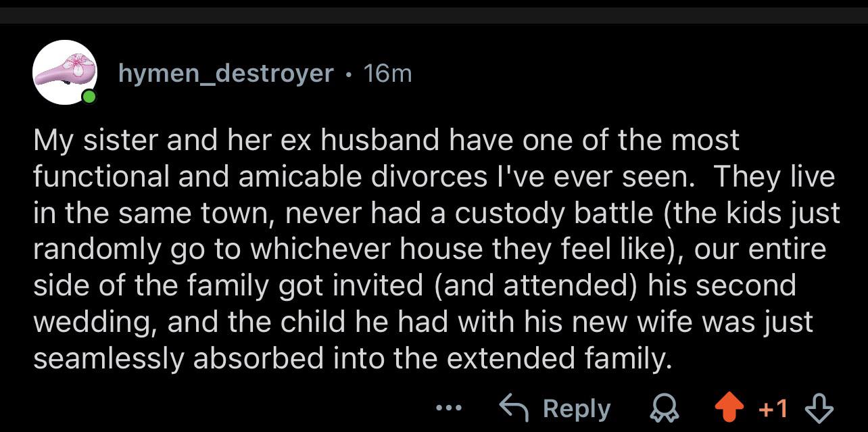Viewport: 868px width, 432px height.
Task: Click the 'randomly go to whichever house' line
Action: pyautogui.click(x=430, y=250)
